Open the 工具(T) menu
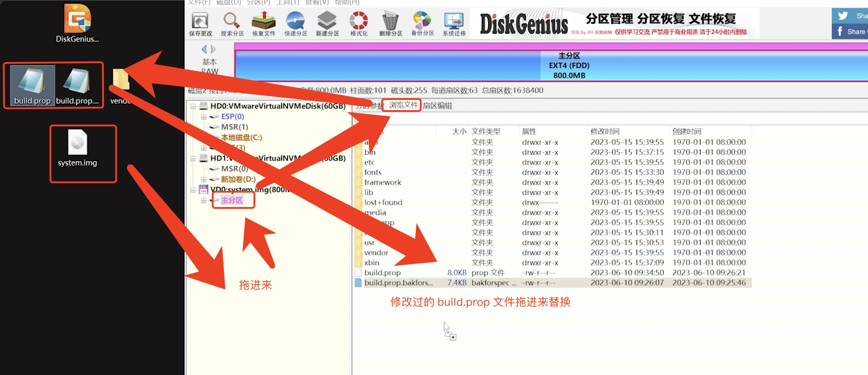This screenshot has height=375, width=868. pyautogui.click(x=288, y=3)
